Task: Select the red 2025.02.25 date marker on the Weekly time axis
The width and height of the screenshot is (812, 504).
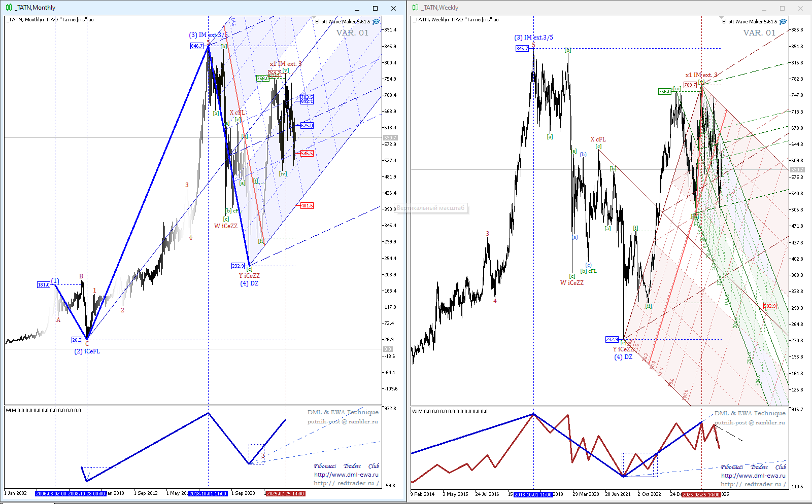Action: coord(701,494)
